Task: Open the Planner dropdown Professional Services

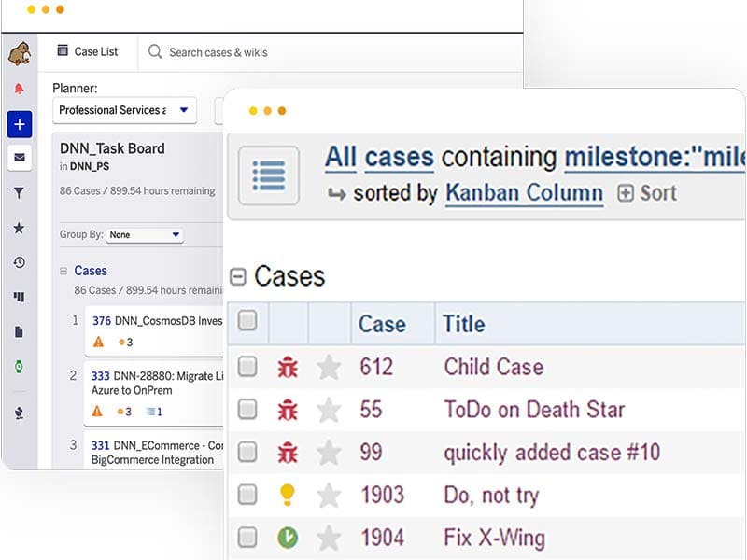Action: click(124, 110)
